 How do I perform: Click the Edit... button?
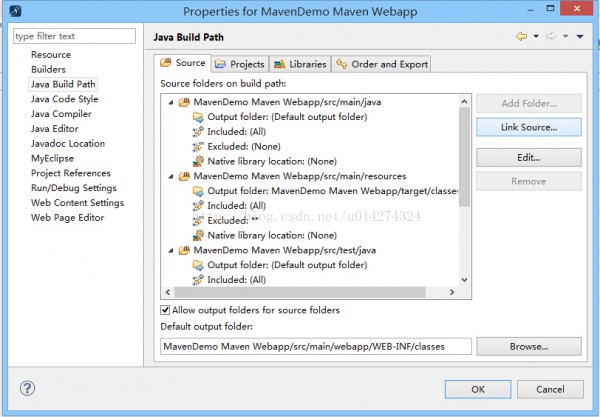pyautogui.click(x=529, y=158)
